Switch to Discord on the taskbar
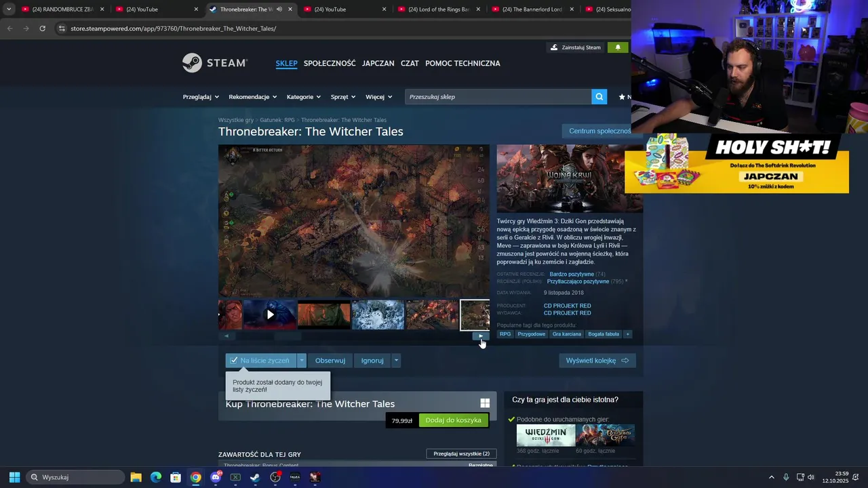868x488 pixels. (216, 477)
